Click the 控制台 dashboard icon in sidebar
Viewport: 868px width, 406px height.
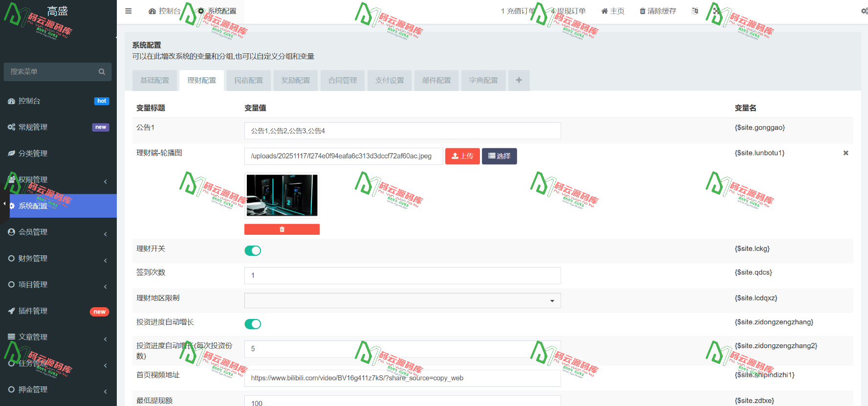pos(11,101)
